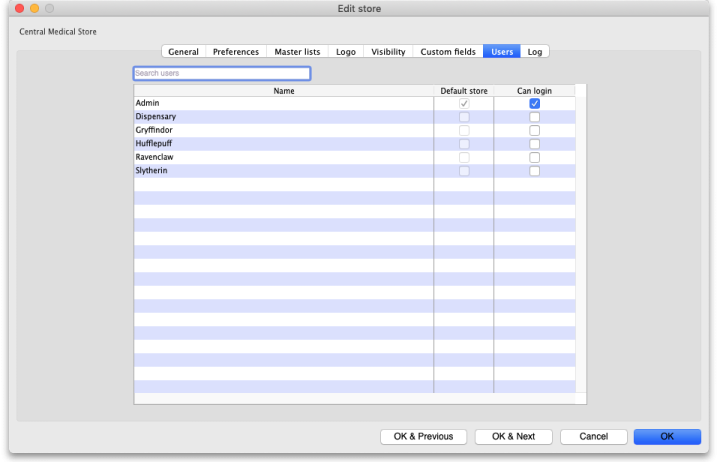
Task: Tick Can login for Gryffindor
Action: tap(535, 131)
